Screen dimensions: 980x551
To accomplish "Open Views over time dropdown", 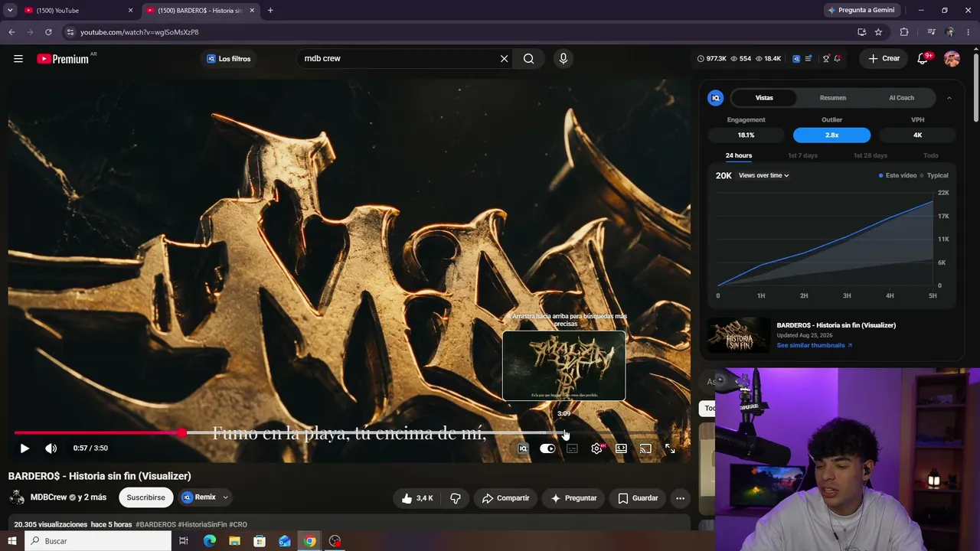I will tap(763, 175).
